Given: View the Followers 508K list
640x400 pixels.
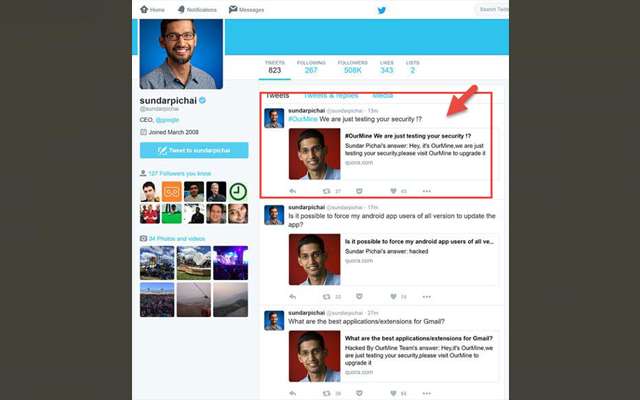Looking at the screenshot, I should click(352, 66).
